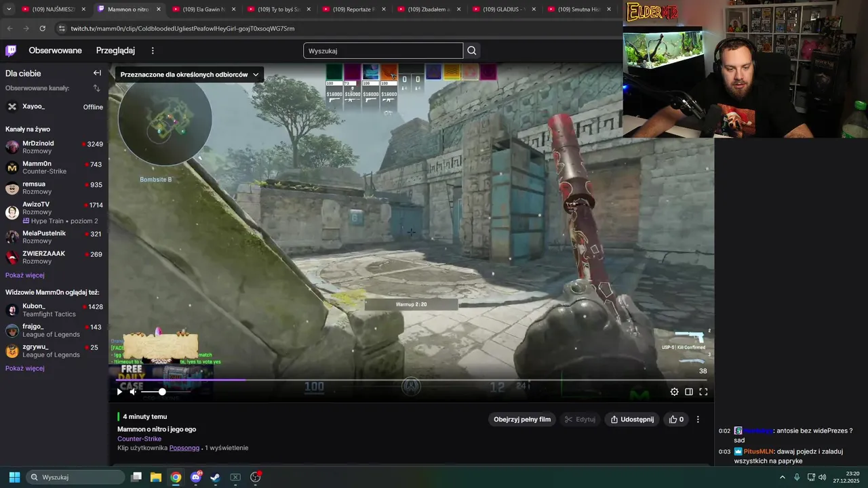Screen dimensions: 868x488
Task: Click the Twitch Wyszukaj search field
Action: tap(383, 51)
